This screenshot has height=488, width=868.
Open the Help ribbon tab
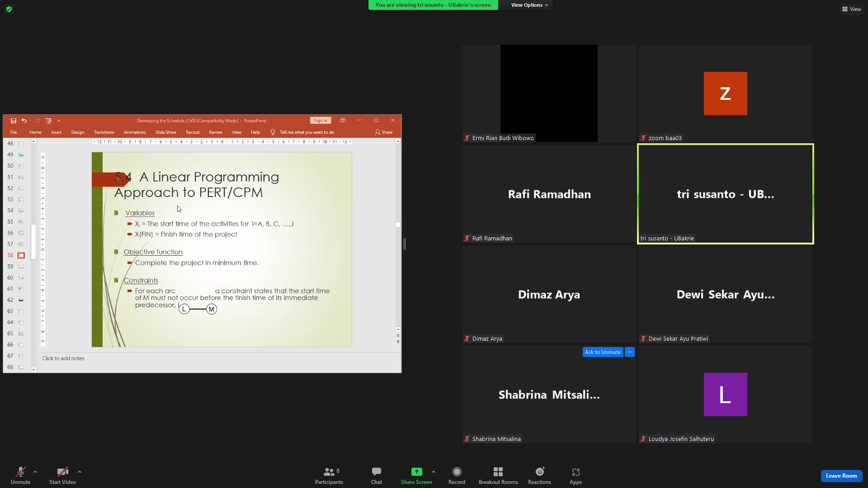255,132
